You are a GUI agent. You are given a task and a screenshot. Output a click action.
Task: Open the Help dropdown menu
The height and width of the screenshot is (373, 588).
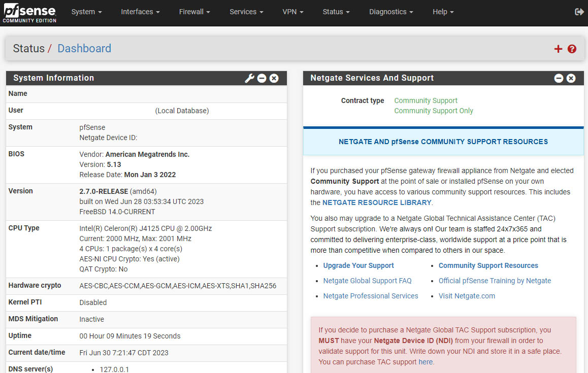pyautogui.click(x=443, y=12)
